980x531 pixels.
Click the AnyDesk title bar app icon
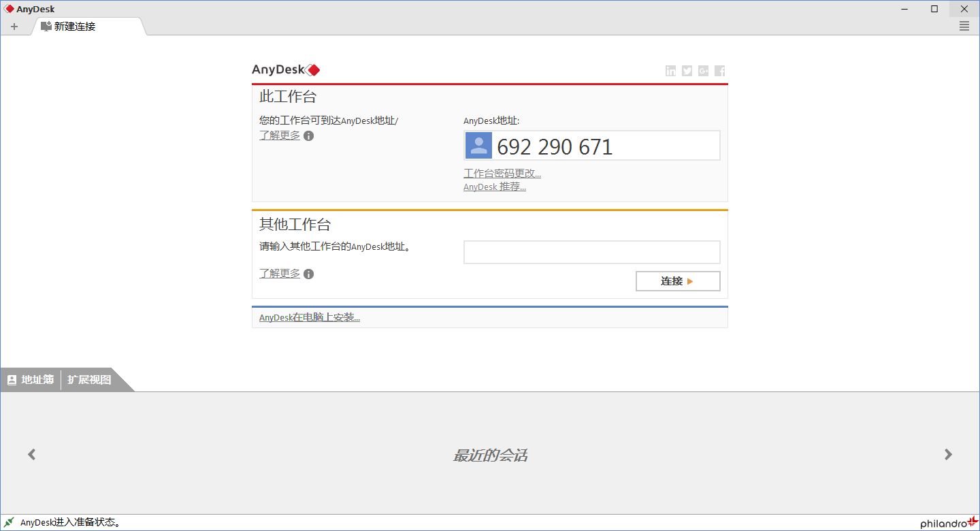coord(10,9)
